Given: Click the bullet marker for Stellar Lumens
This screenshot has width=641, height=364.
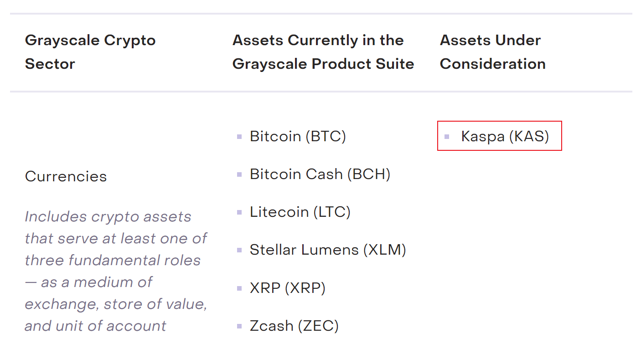Looking at the screenshot, I should tap(239, 250).
